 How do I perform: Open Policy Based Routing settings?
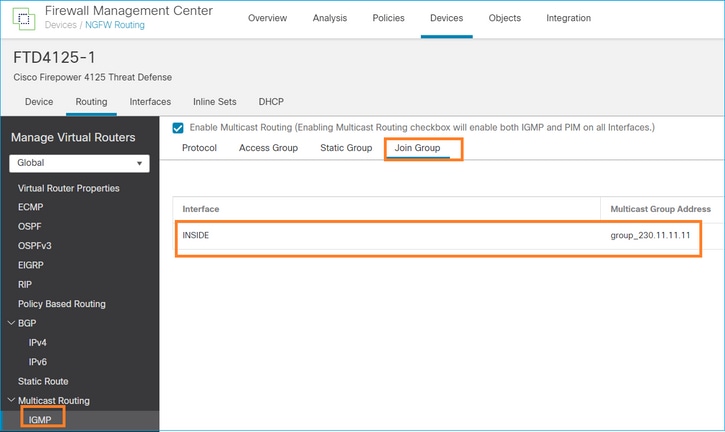[61, 304]
